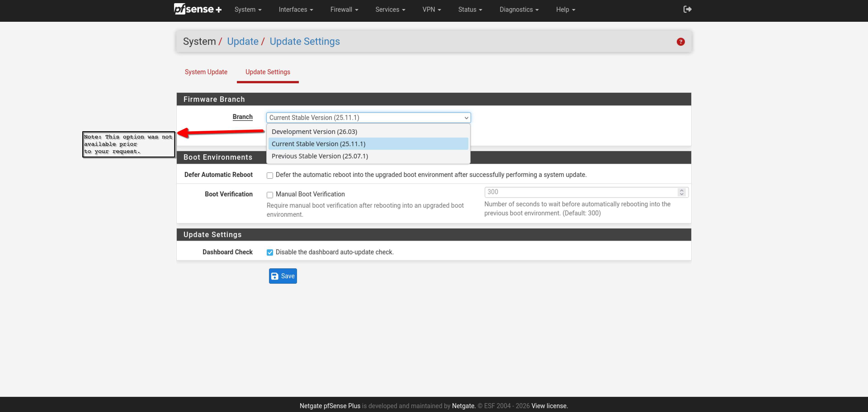The width and height of the screenshot is (868, 412).
Task: Open the Diagnostics menu
Action: click(519, 10)
